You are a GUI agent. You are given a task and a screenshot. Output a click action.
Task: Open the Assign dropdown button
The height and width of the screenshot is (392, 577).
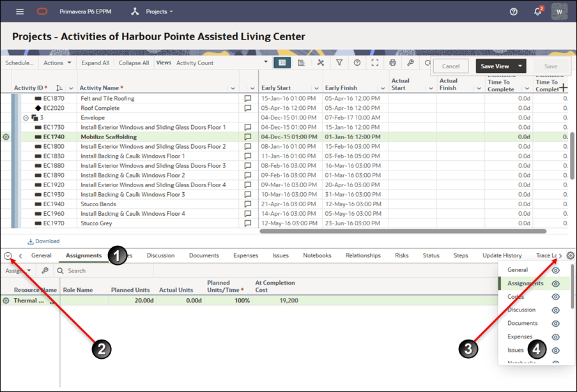coord(19,271)
